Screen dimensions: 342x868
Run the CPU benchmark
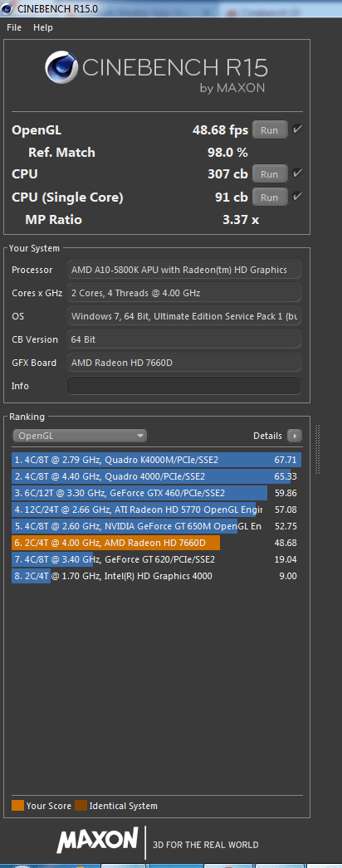coord(270,173)
